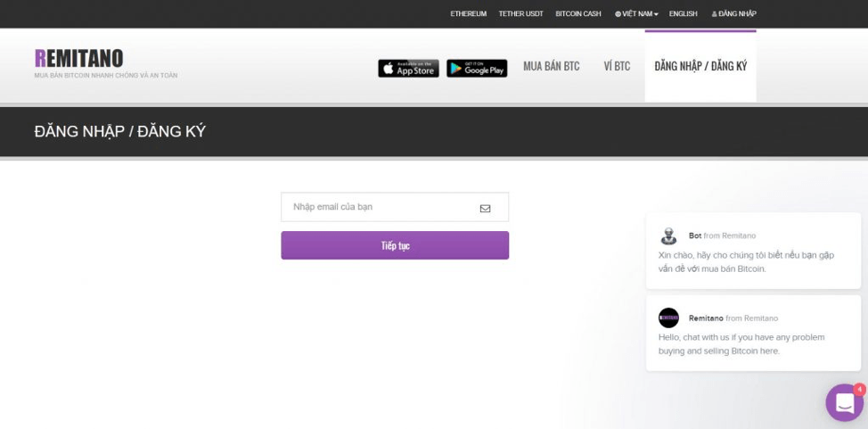Click the Mua bán Bitcoin nhanh chóng tagline
This screenshot has height=429, width=868.
106,76
